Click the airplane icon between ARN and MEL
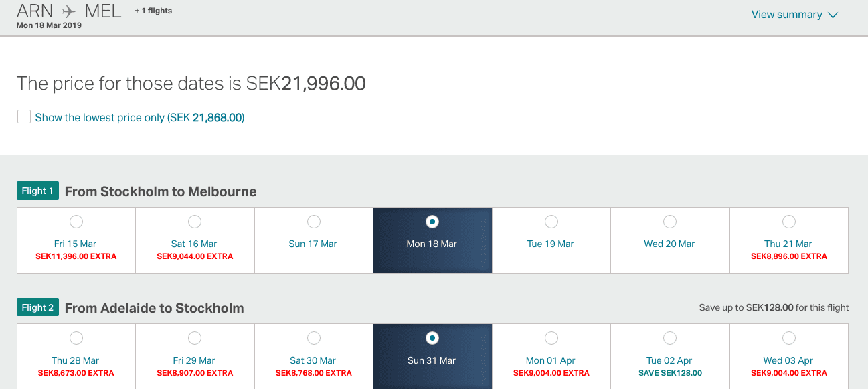868x389 pixels. (69, 11)
